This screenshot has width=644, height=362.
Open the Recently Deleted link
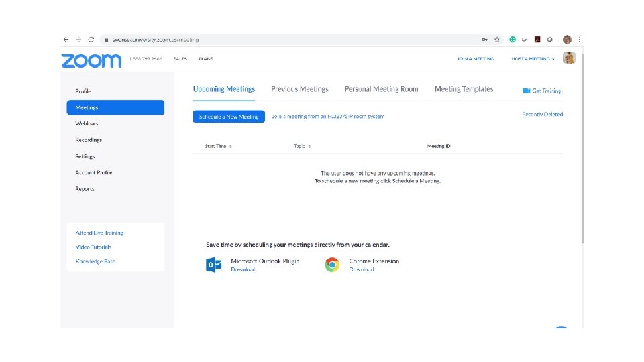542,114
